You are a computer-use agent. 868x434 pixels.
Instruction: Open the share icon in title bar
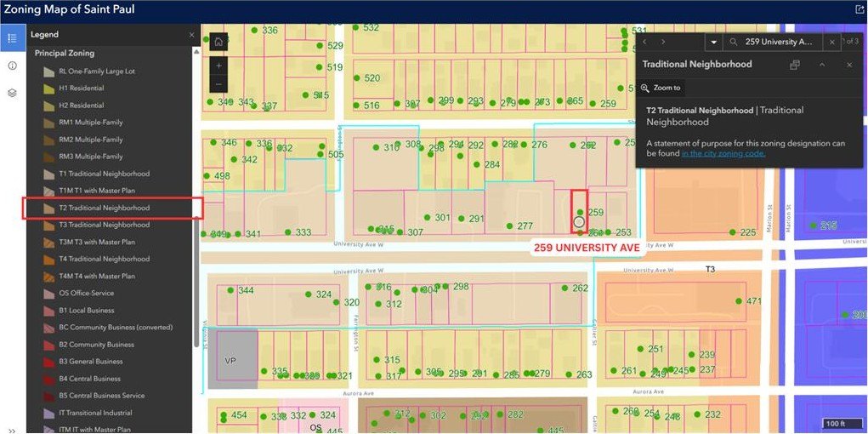click(859, 9)
